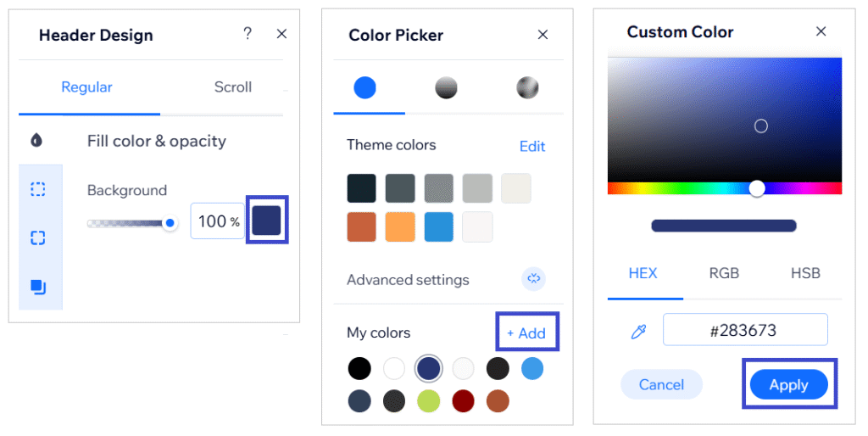
Task: Click the HEX value input field
Action: coord(744,330)
